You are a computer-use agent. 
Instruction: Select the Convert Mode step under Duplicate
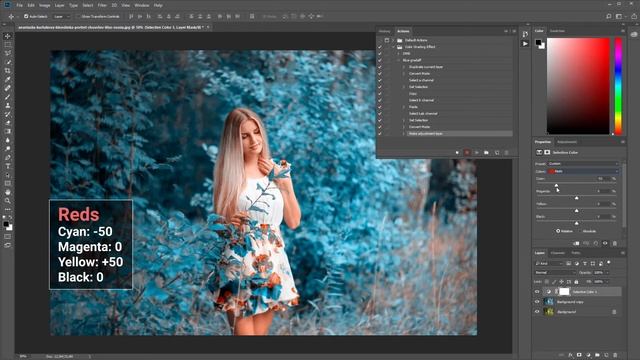(419, 73)
